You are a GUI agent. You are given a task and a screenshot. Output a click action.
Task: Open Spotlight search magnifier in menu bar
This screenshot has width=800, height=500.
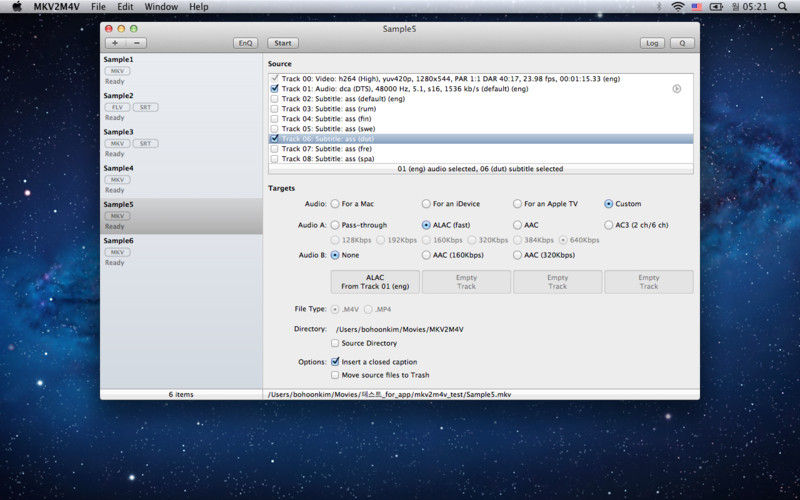point(783,7)
